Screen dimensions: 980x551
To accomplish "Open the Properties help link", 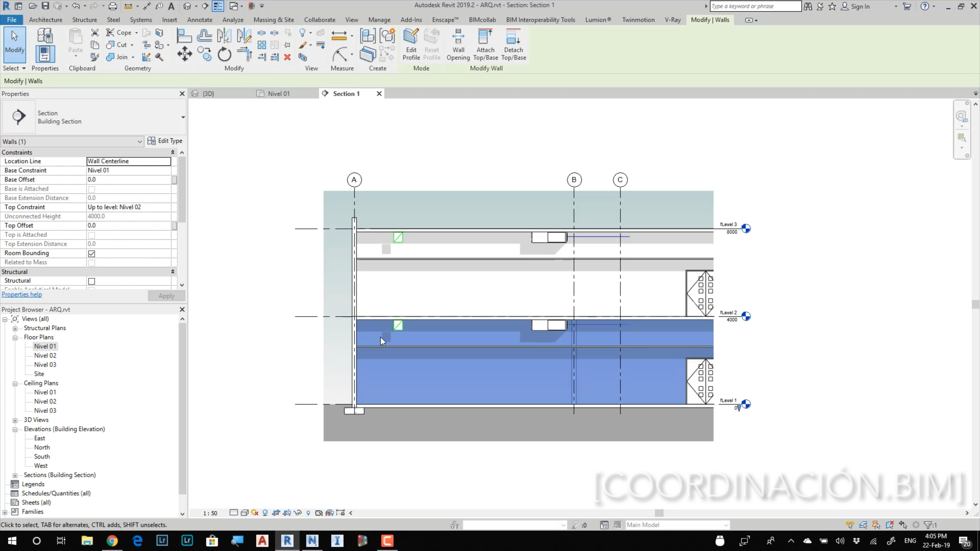I will click(x=22, y=294).
